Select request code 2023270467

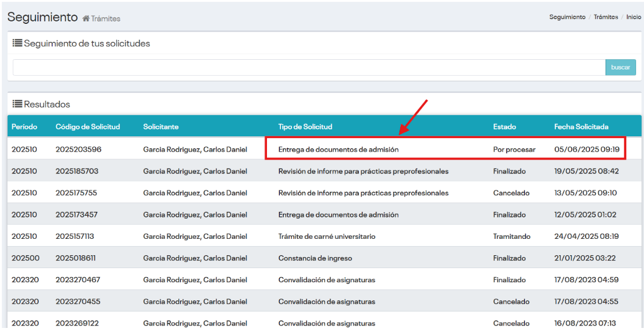click(78, 280)
